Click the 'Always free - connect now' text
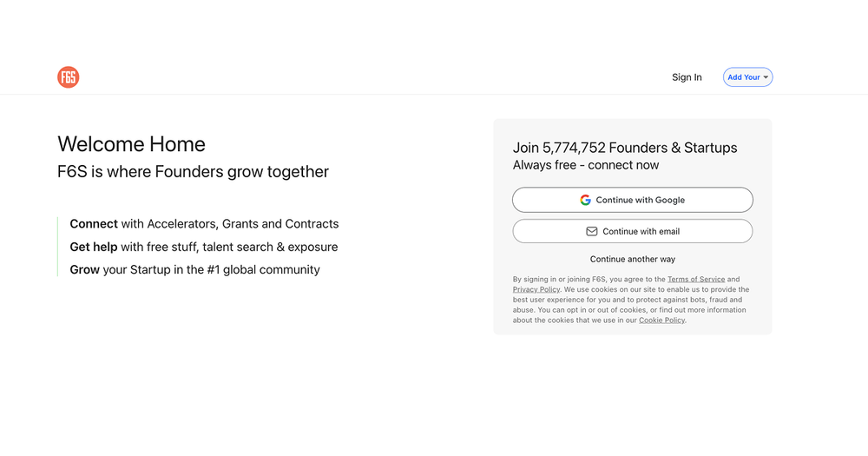Image resolution: width=868 pixels, height=456 pixels. pyautogui.click(x=586, y=165)
